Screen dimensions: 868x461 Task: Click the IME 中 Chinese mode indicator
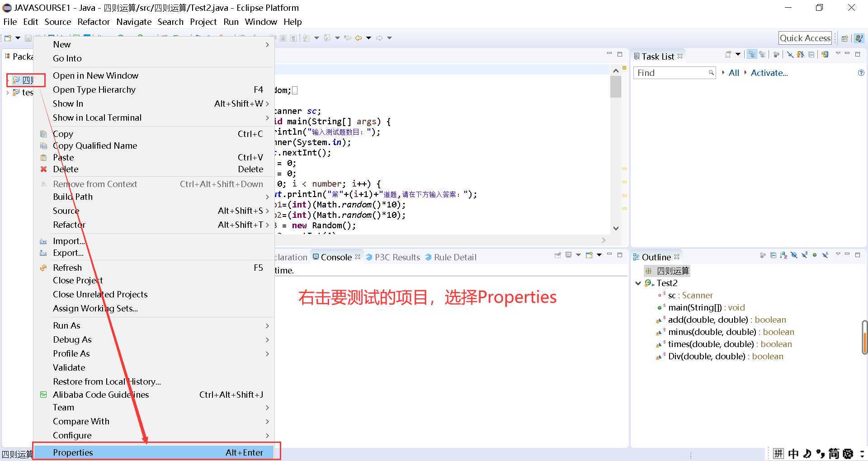(793, 453)
